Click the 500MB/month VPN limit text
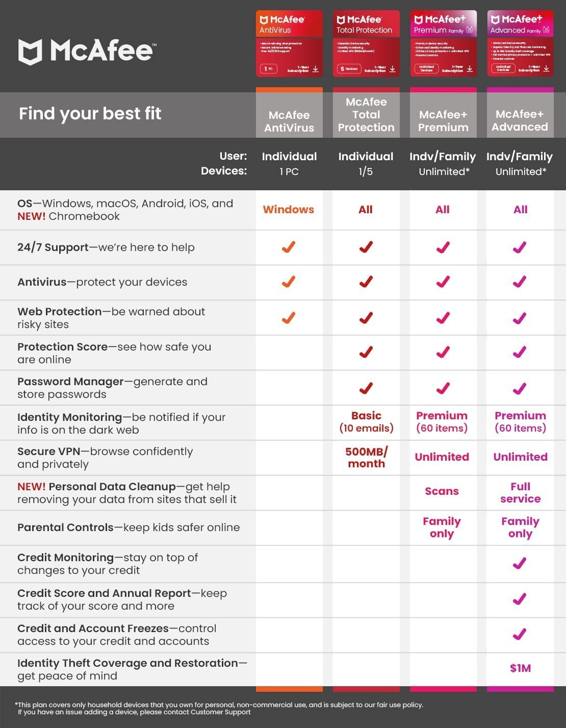 pyautogui.click(x=367, y=458)
